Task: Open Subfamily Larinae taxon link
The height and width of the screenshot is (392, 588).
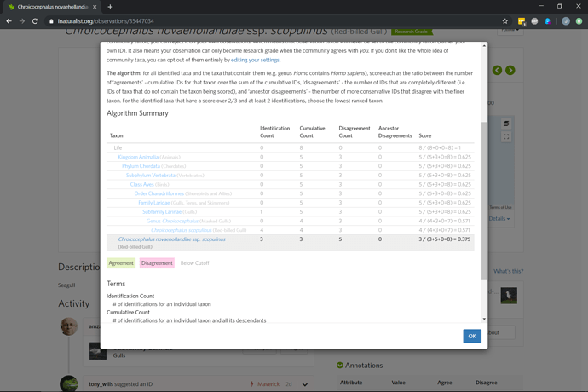Action: click(x=162, y=212)
